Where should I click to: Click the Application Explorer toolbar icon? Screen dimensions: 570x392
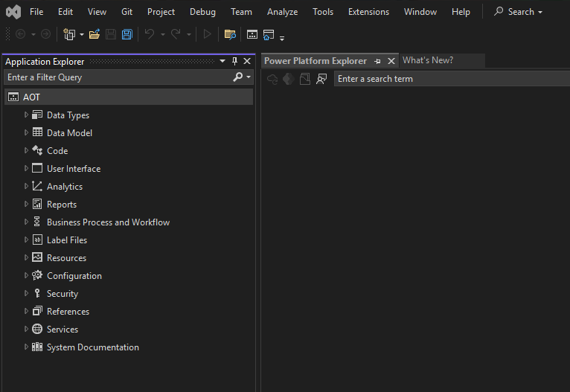coord(252,34)
